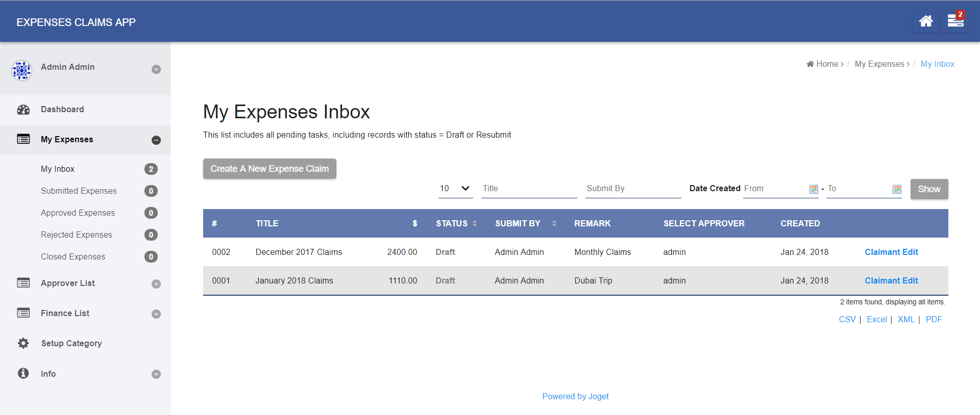Collapse the My Expenses menu section
980x415 pixels.
[x=156, y=140]
